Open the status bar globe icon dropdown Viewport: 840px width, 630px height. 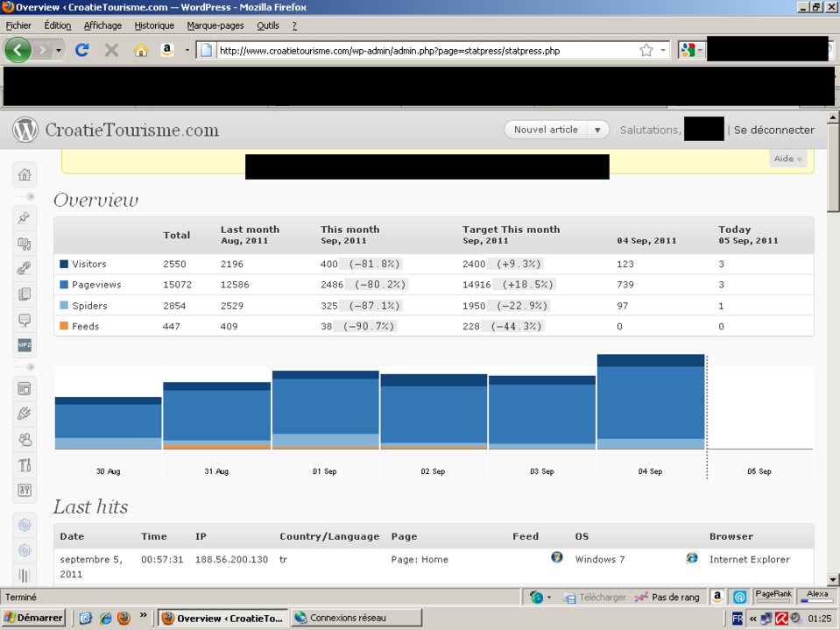pos(548,597)
